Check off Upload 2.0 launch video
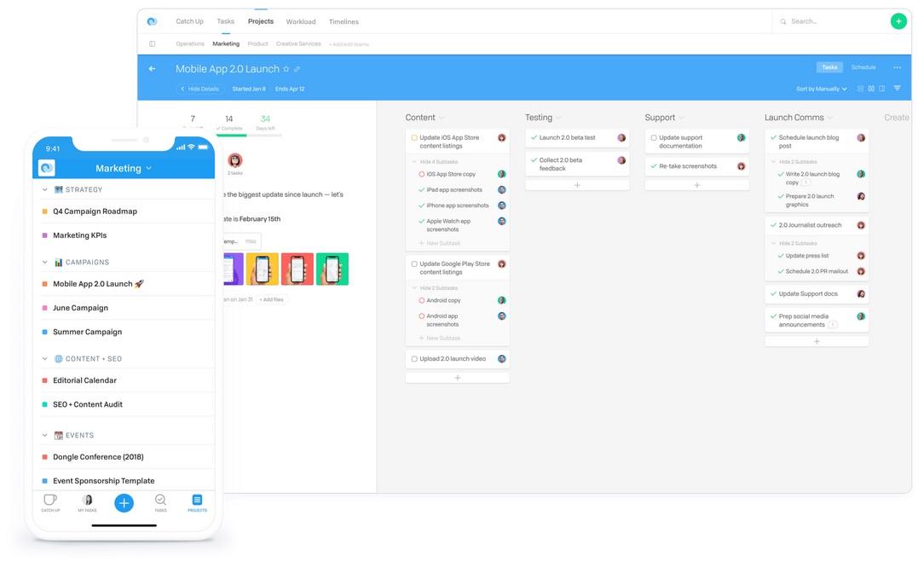 414,358
